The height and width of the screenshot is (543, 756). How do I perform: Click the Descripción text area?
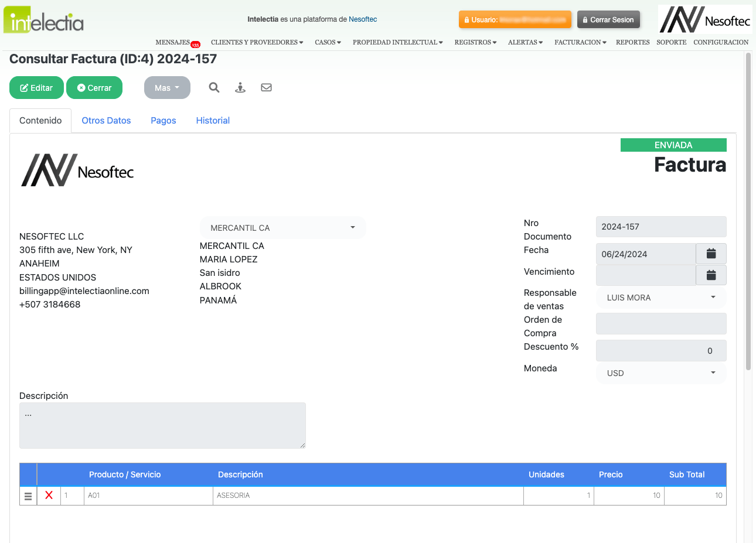pos(162,425)
